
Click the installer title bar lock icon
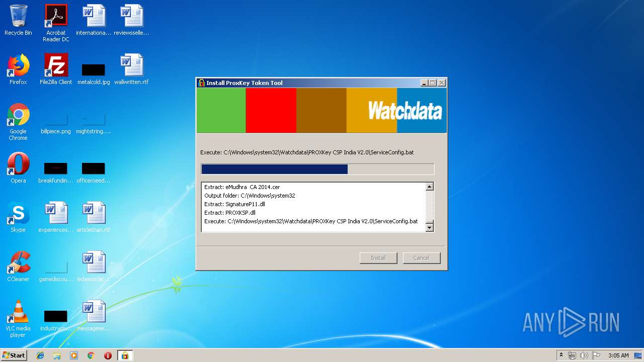(202, 83)
